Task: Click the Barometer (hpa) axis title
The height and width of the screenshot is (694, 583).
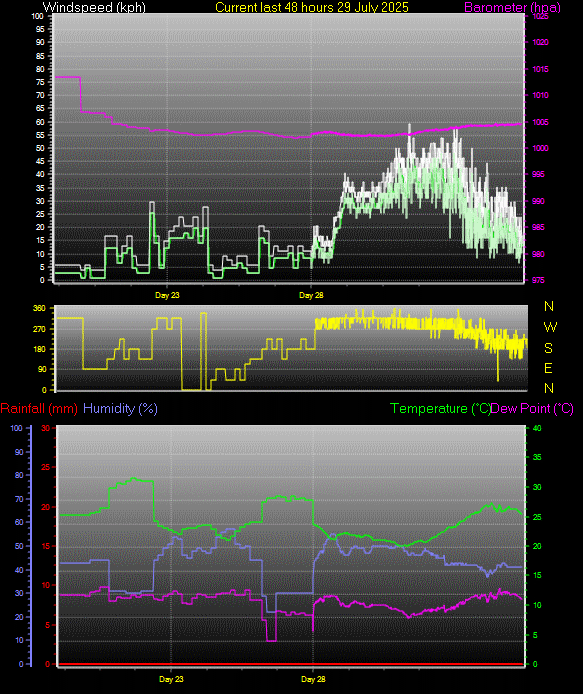Action: pyautogui.click(x=512, y=8)
